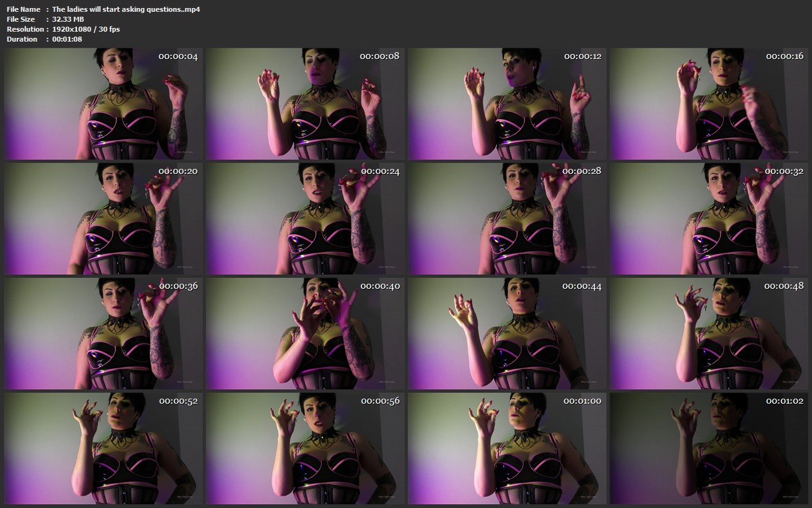812x508 pixels.
Task: Open the thumbnail at 00:00:52
Action: click(103, 448)
